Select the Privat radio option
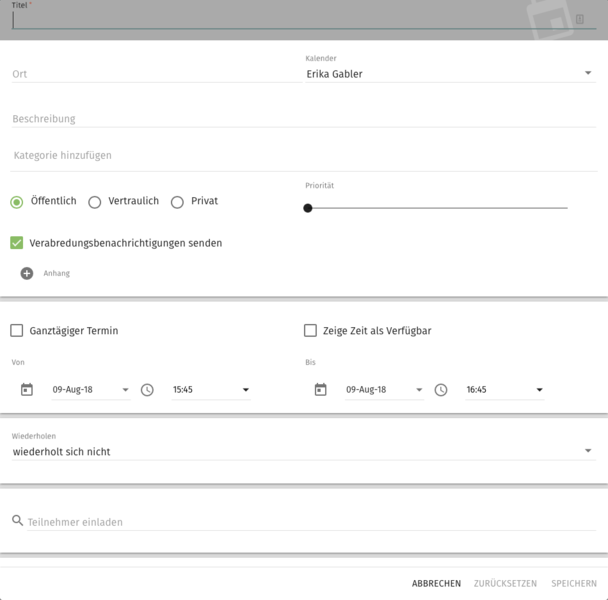This screenshot has height=600, width=608. pyautogui.click(x=177, y=202)
